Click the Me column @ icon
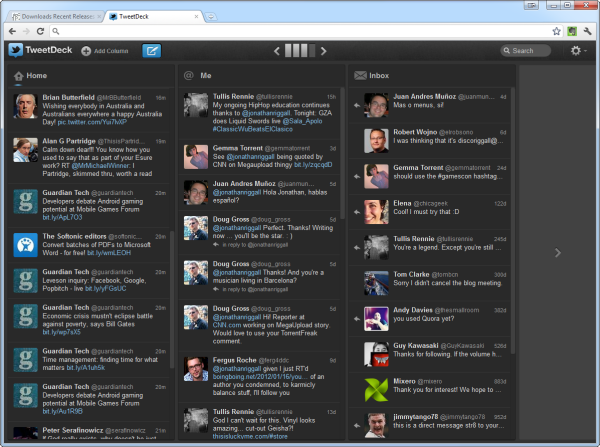This screenshot has width=600, height=447. coord(188,75)
